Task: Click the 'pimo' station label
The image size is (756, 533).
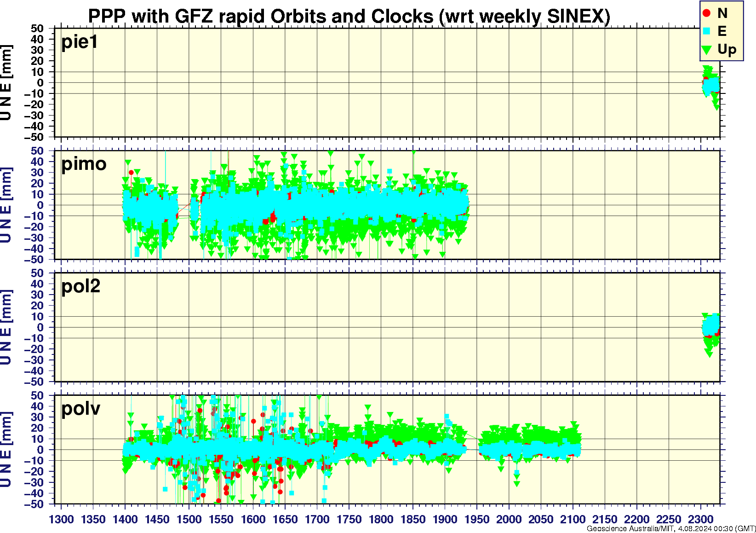Action: click(84, 164)
